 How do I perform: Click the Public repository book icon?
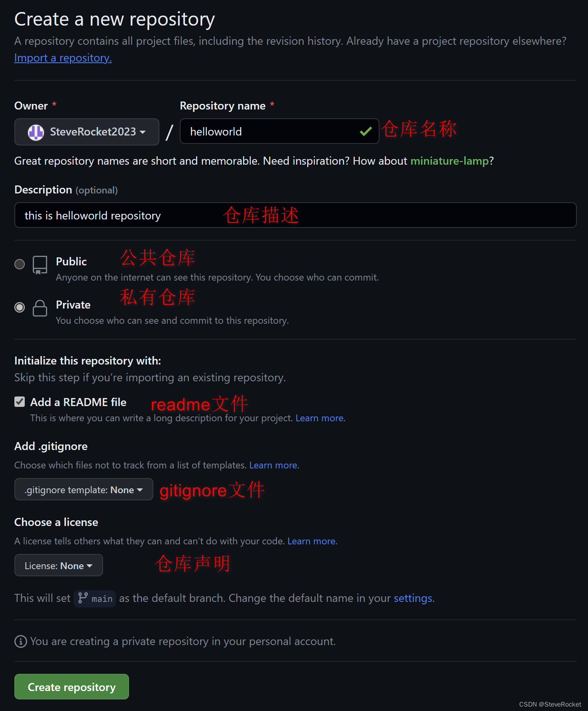(x=40, y=265)
